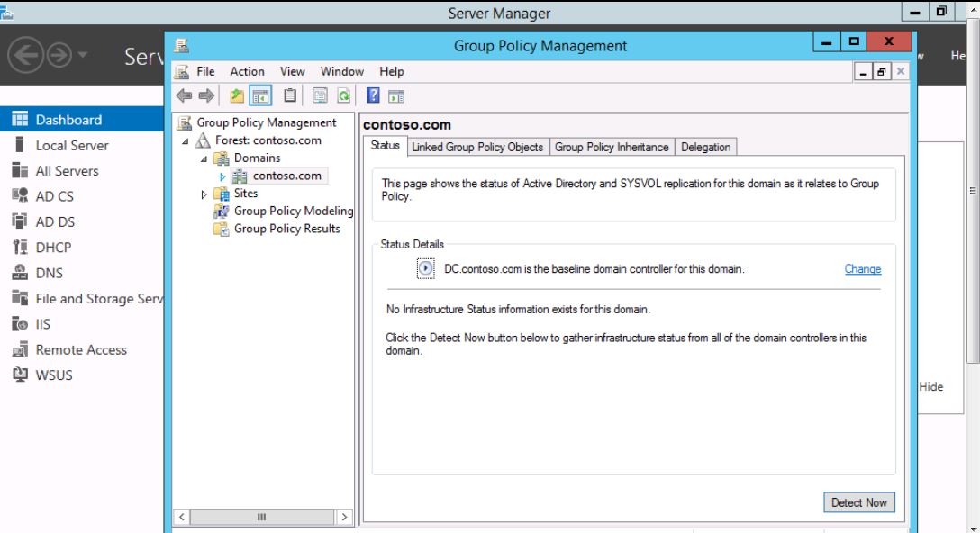The height and width of the screenshot is (533, 980).
Task: Click the clipboard Paste toolbar icon
Action: pos(290,95)
